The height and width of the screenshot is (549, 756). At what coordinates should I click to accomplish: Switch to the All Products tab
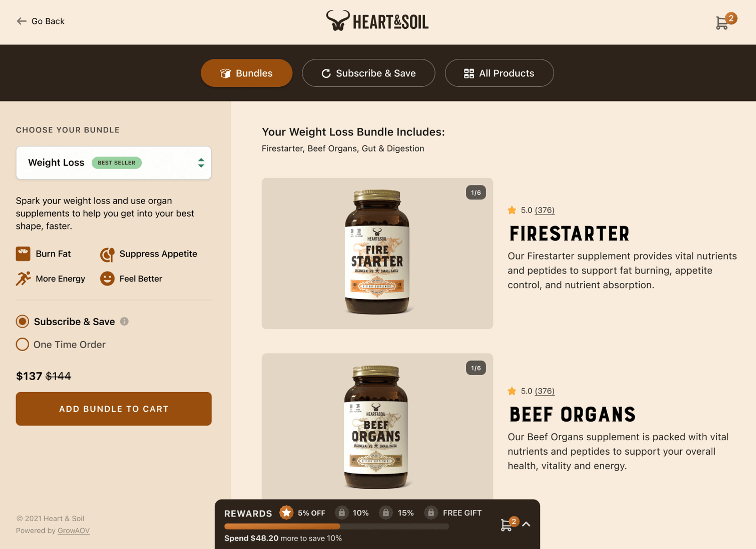click(x=499, y=73)
